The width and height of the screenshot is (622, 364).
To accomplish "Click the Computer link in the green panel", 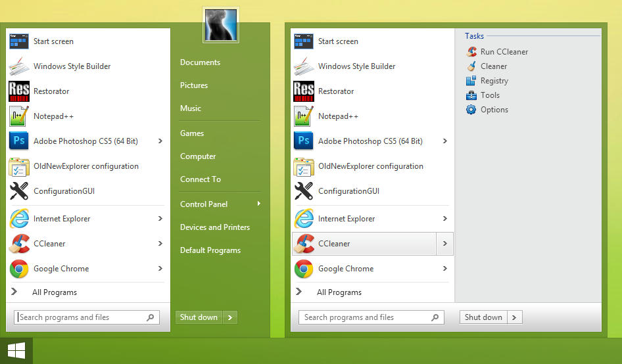I will pyautogui.click(x=198, y=156).
